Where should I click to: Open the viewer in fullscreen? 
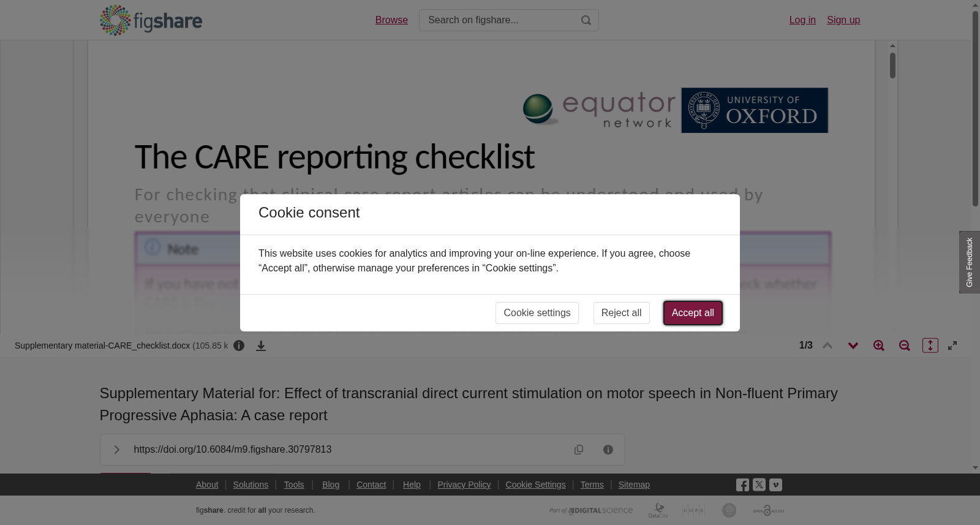tap(952, 346)
